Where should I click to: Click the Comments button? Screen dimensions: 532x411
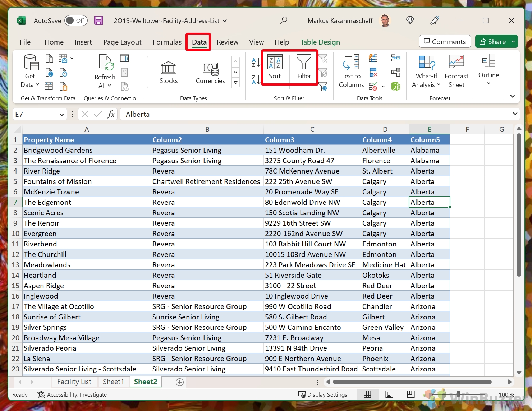point(445,42)
